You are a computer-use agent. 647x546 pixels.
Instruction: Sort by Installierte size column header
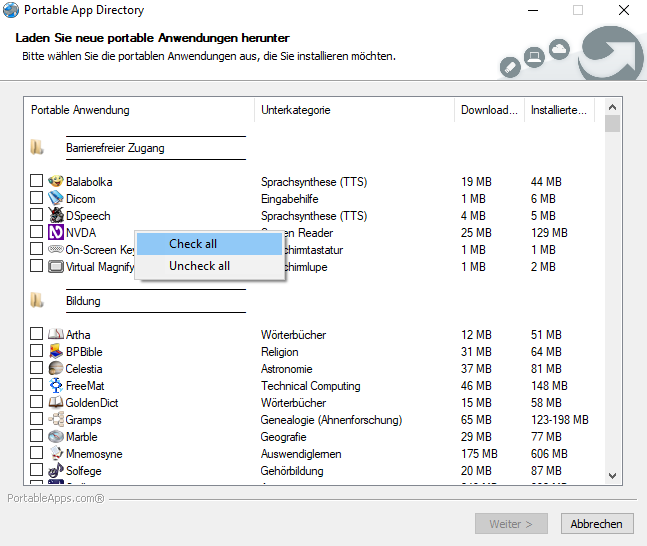[x=559, y=110]
